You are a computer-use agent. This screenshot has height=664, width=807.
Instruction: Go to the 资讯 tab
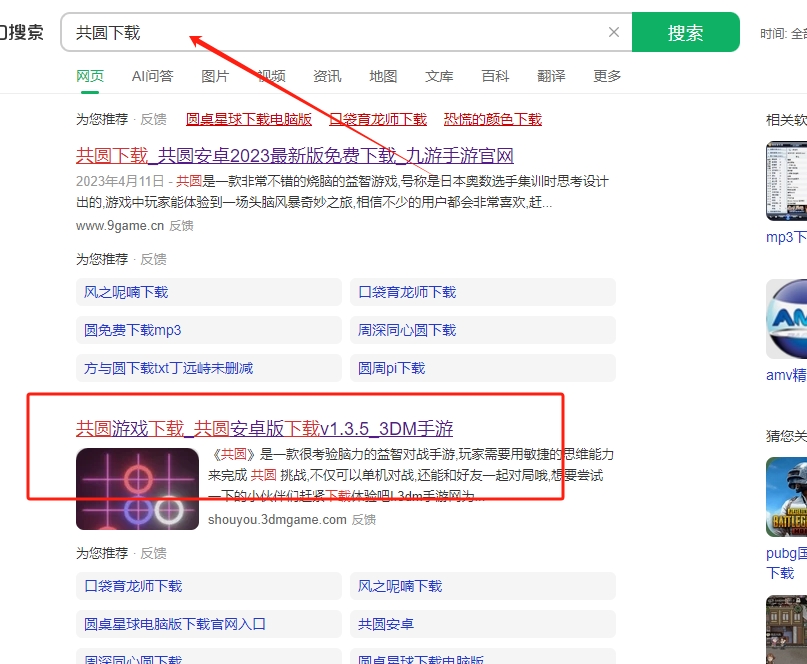point(327,76)
